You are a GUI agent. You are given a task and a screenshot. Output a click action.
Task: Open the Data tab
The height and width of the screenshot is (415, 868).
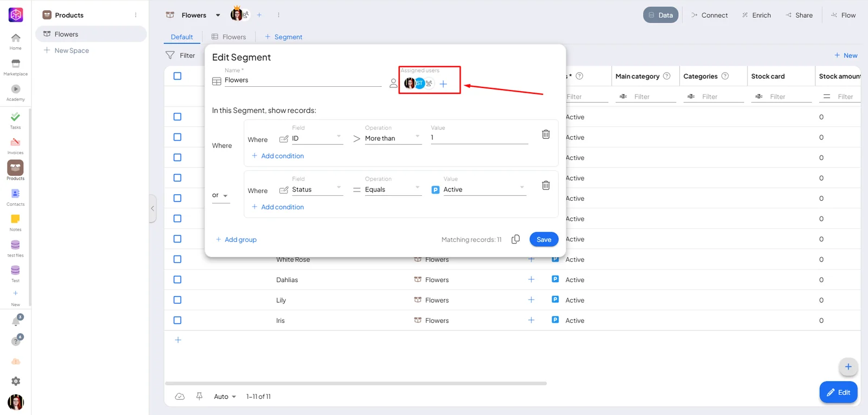click(x=661, y=15)
